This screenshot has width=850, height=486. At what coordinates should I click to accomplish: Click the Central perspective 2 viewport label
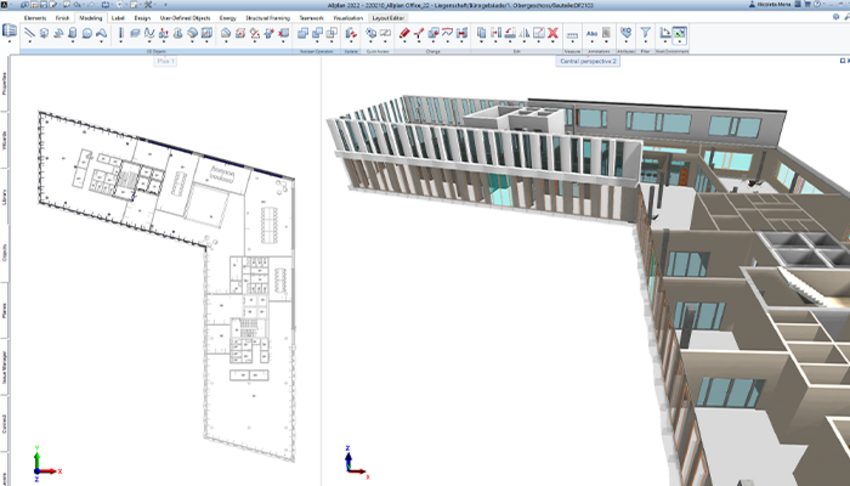(589, 61)
